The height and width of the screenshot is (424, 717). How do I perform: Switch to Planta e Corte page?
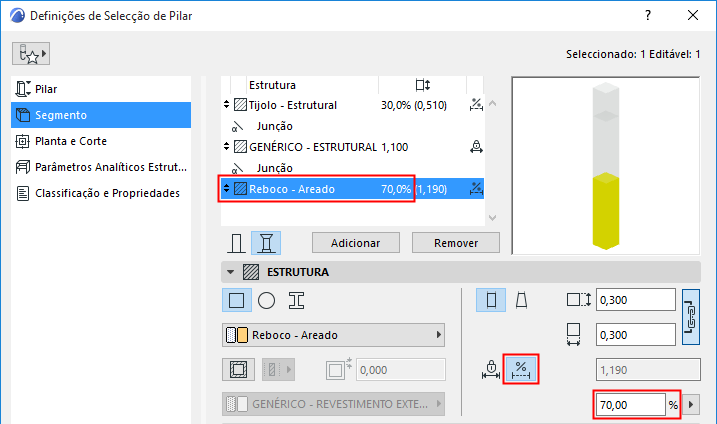coord(70,141)
